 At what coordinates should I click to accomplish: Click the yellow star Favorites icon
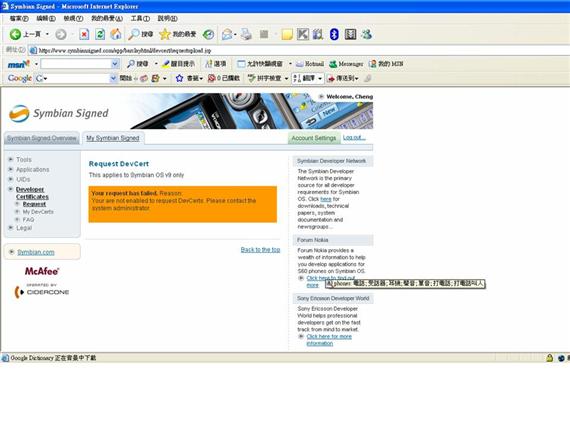tap(165, 35)
